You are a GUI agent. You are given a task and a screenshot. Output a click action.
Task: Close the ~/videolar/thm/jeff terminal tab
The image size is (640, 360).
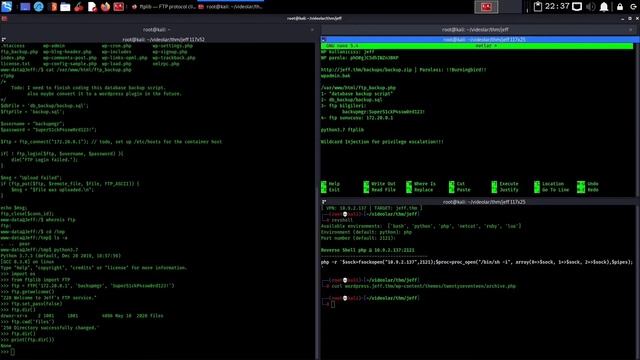point(631,29)
